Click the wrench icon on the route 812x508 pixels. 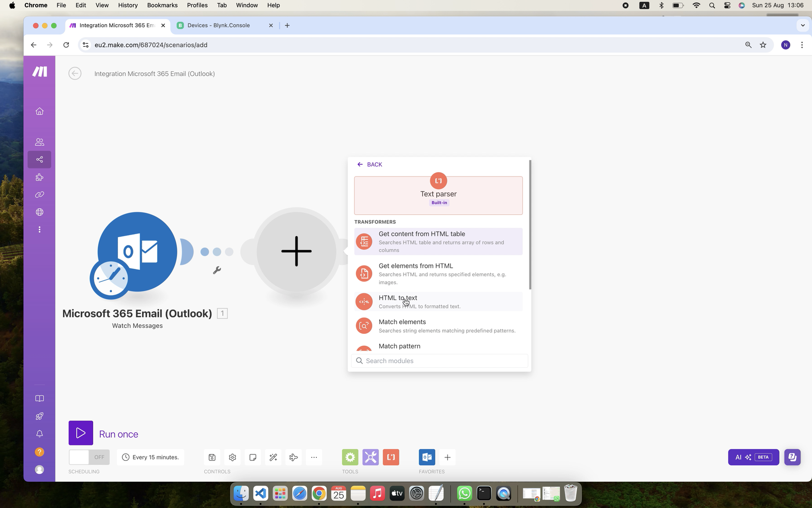pos(217,270)
